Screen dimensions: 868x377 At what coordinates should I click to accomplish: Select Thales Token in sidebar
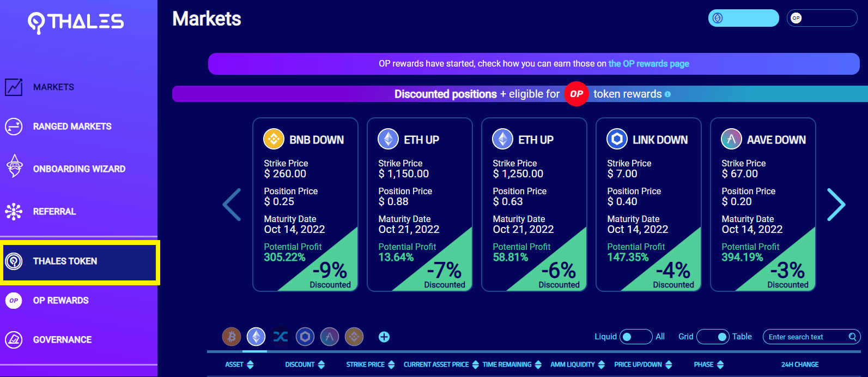pyautogui.click(x=80, y=262)
